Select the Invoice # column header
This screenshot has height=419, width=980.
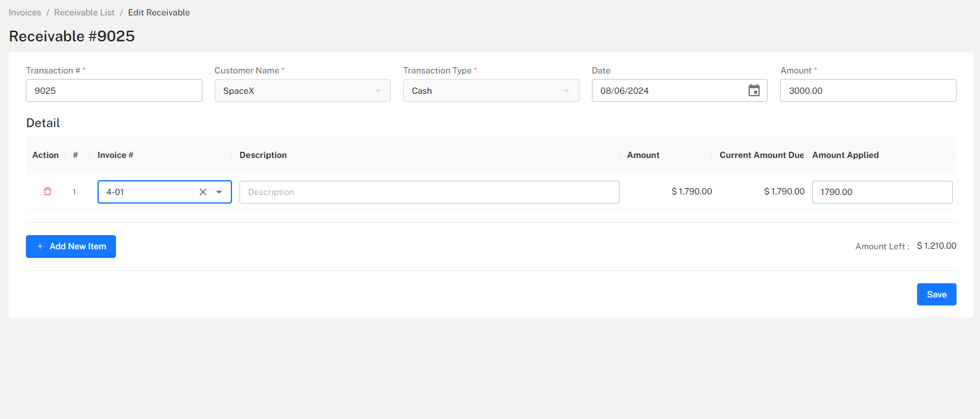[115, 155]
